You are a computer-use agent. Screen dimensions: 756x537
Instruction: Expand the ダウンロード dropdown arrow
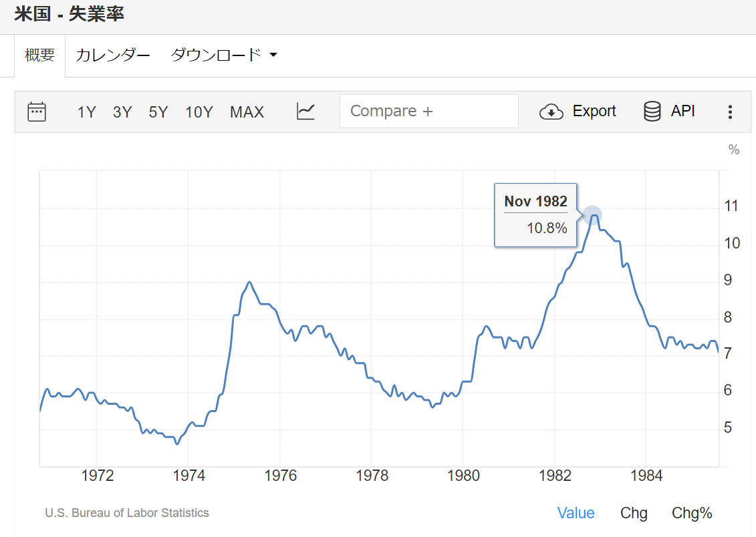click(273, 55)
